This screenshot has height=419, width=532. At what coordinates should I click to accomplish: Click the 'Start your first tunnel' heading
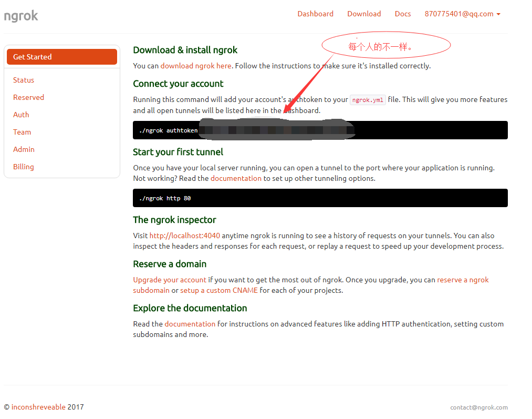(x=178, y=152)
